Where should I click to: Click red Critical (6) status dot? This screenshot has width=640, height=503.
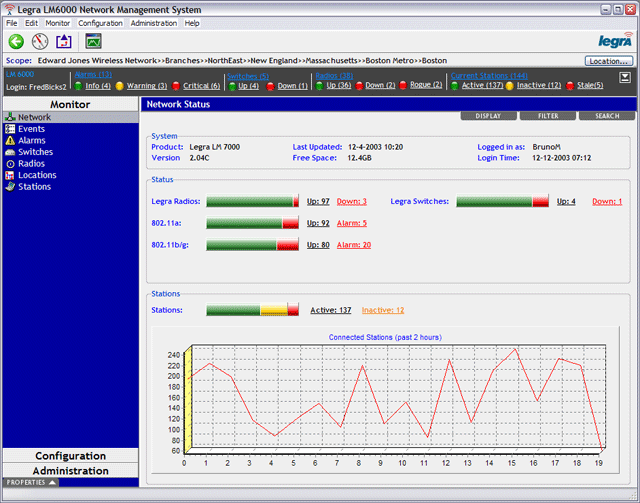tap(176, 86)
